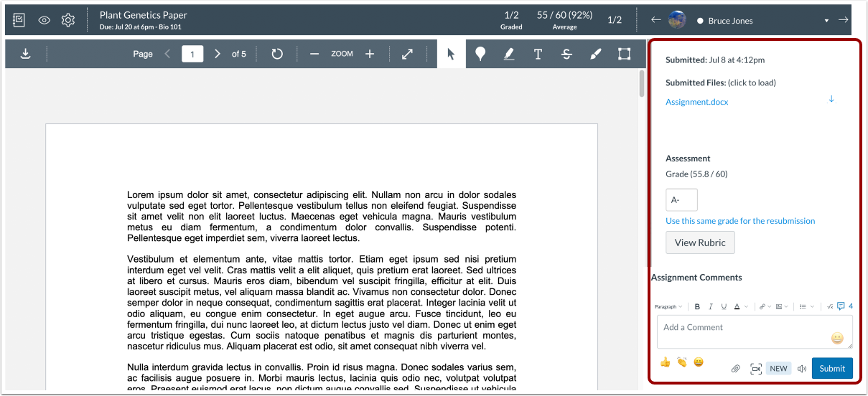
Task: Rotate the document with the rotate icon
Action: coord(277,54)
